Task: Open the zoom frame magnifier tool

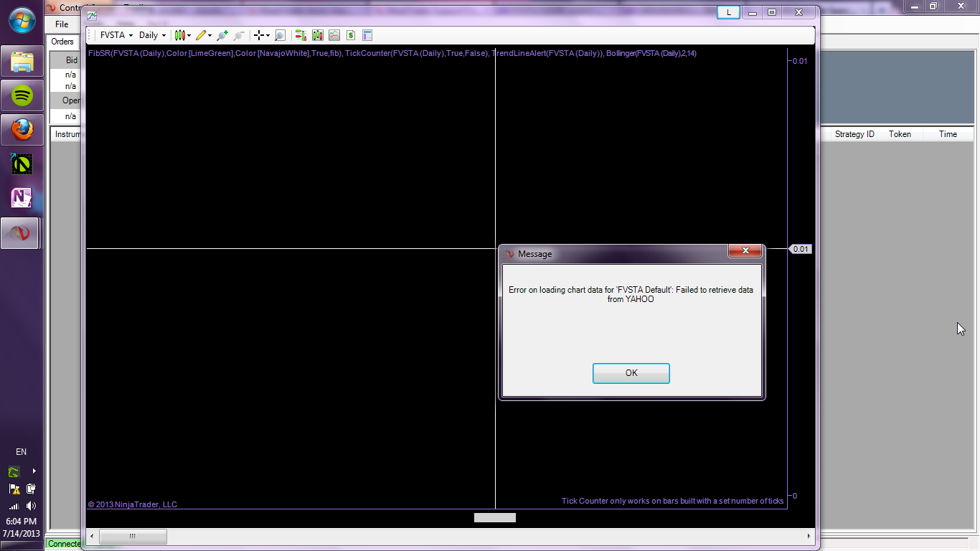Action: click(x=280, y=35)
